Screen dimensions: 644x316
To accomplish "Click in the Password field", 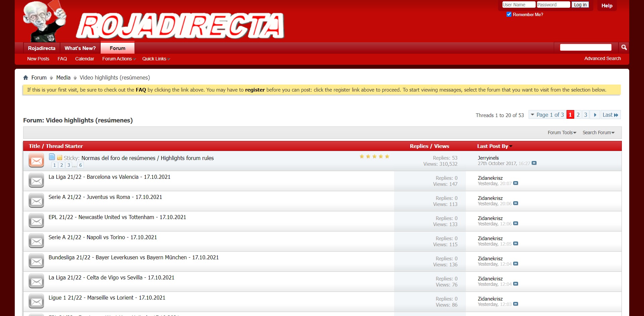I will (x=553, y=5).
